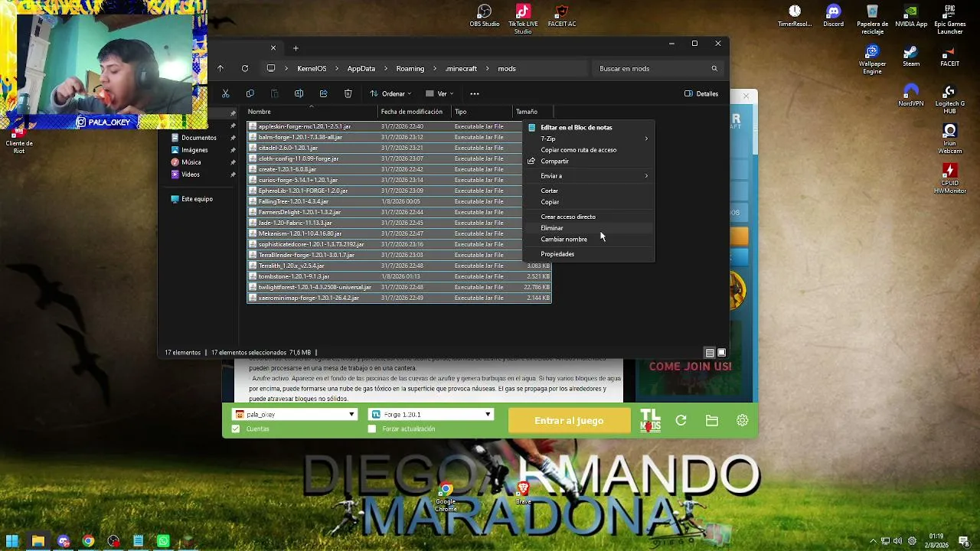Open Logitech G HUB desktop shortcut
This screenshot has width=980, height=551.
click(950, 99)
